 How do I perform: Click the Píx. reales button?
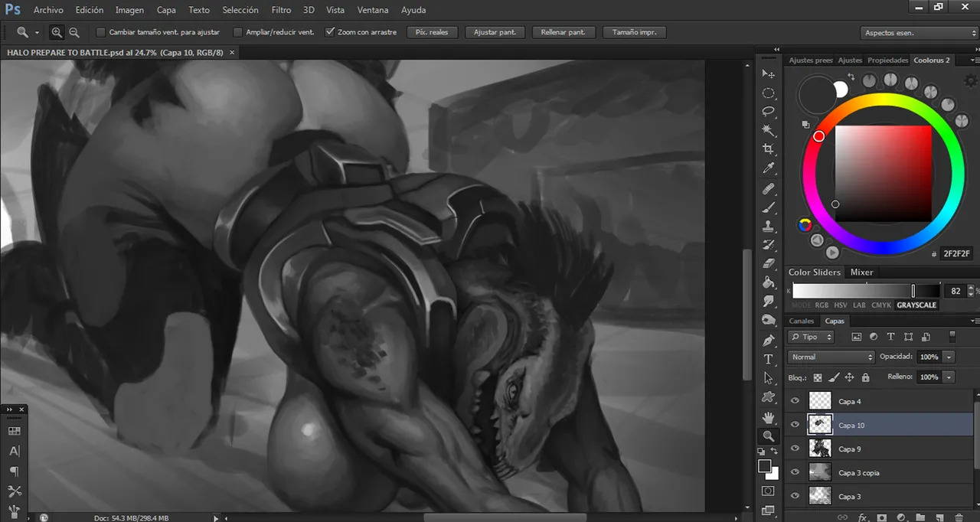tap(433, 32)
